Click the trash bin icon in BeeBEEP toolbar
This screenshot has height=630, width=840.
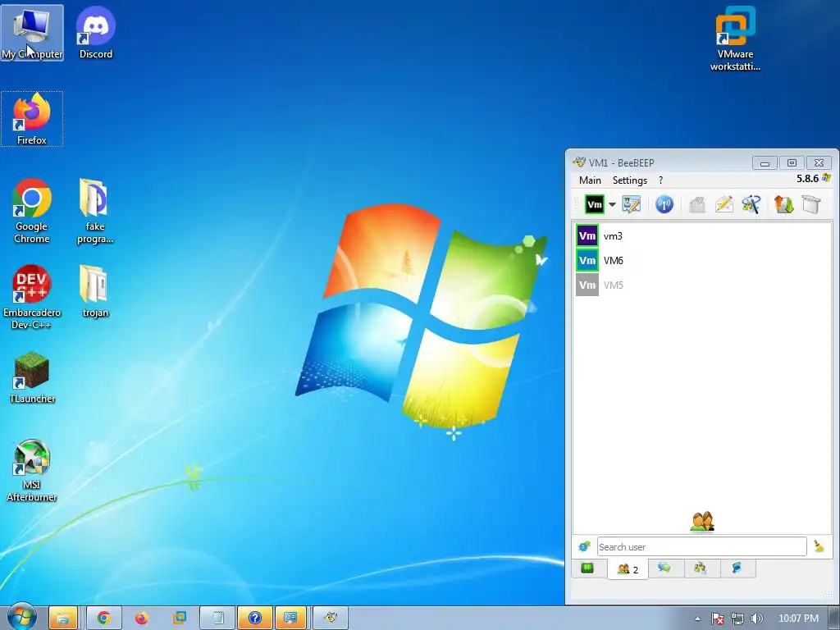[811, 204]
